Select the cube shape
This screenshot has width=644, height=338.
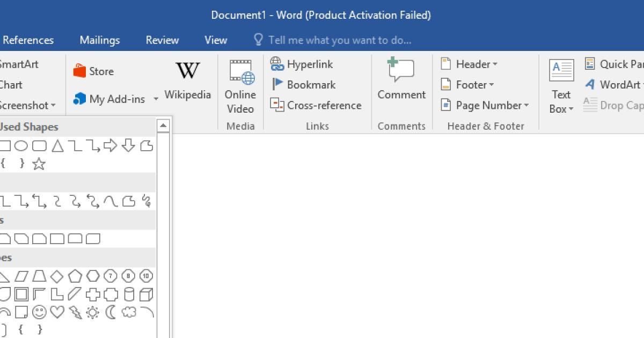146,294
